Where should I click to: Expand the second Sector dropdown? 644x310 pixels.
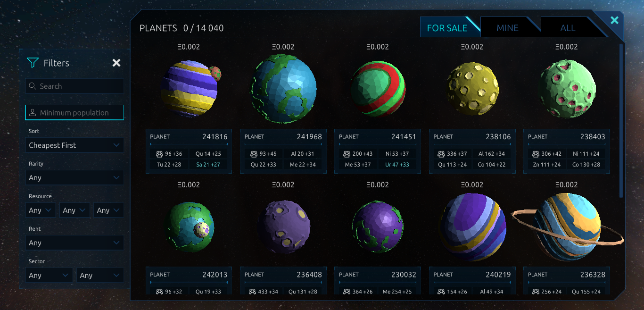[100, 275]
